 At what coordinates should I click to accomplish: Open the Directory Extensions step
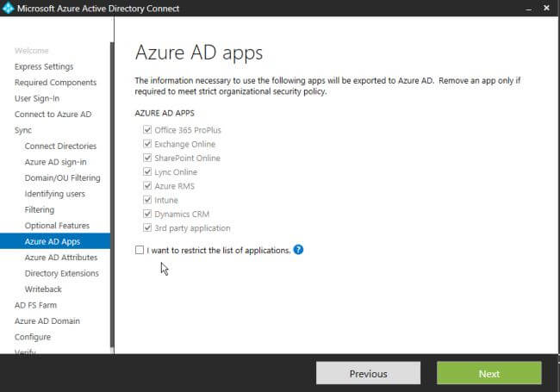tap(61, 273)
